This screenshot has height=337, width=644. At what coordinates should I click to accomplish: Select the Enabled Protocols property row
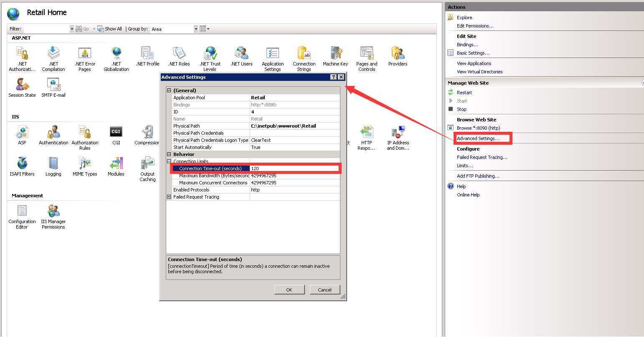[x=253, y=190]
